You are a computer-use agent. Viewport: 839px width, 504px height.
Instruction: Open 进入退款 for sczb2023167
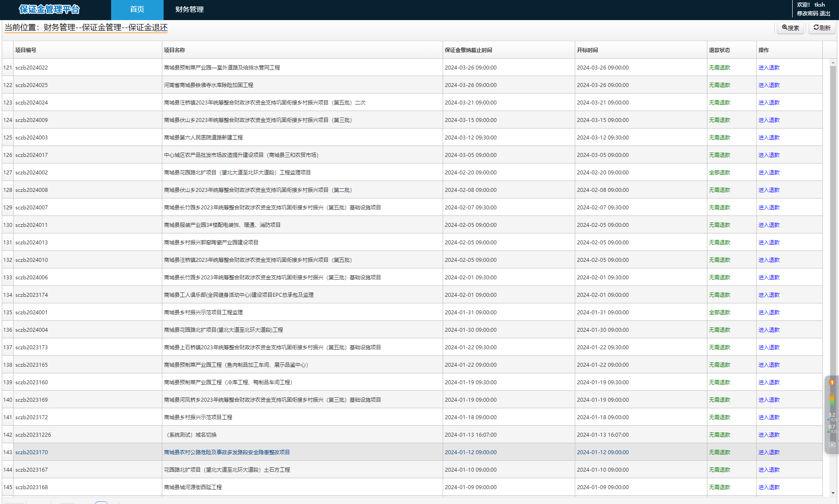[x=769, y=470]
